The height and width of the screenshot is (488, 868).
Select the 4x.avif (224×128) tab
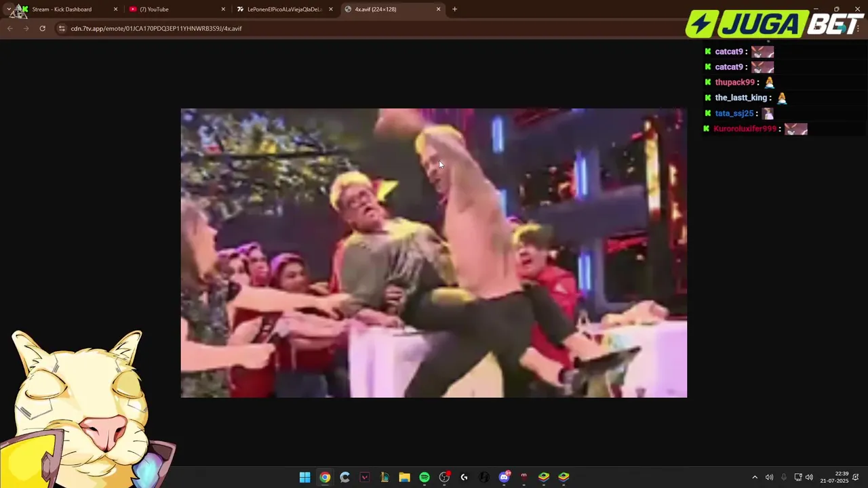(x=392, y=9)
